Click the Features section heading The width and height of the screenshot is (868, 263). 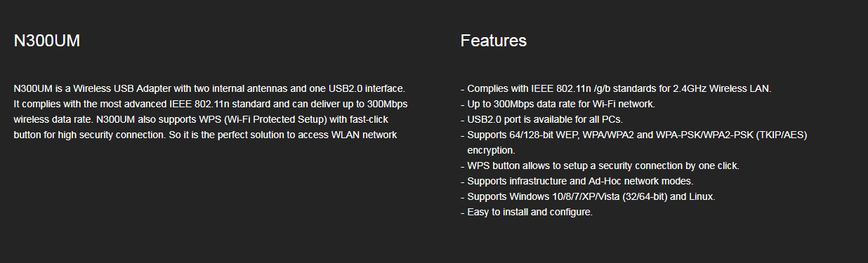[493, 41]
